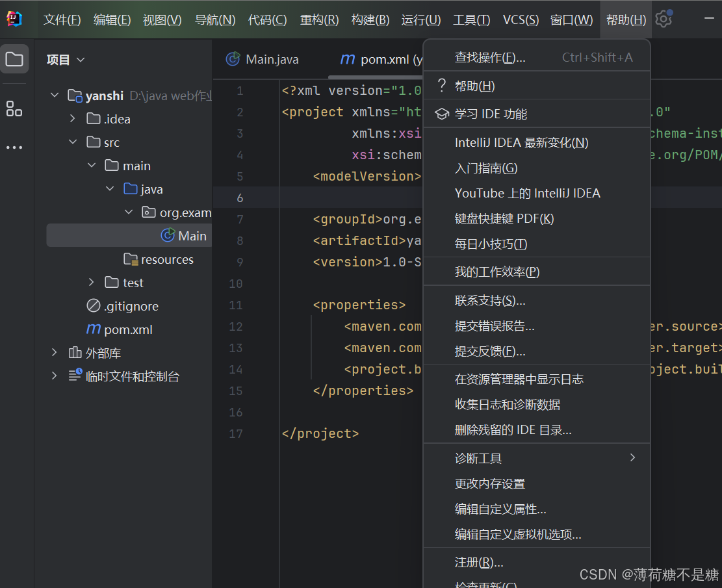The width and height of the screenshot is (722, 588).
Task: Open the 工具(T) menu
Action: click(x=472, y=19)
